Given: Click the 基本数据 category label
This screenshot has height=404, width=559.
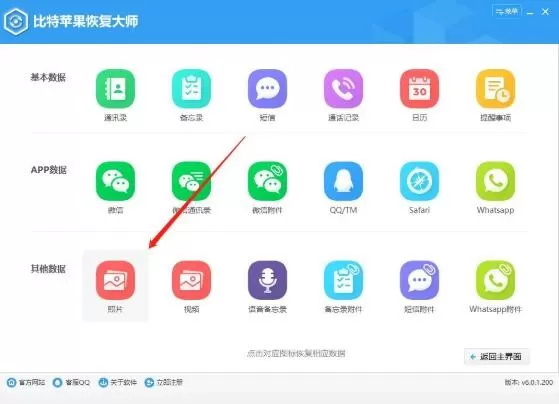Looking at the screenshot, I should click(x=48, y=77).
